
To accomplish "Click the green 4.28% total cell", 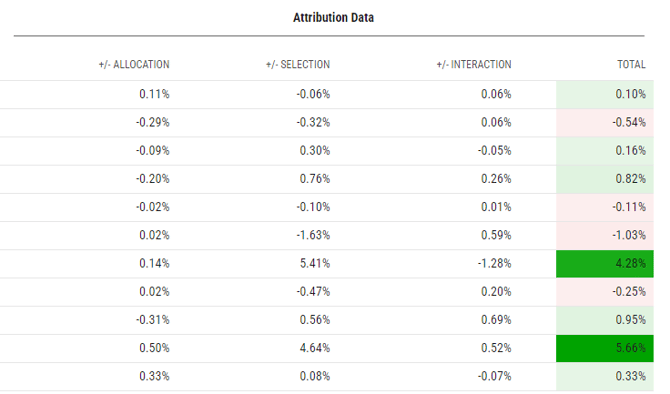I will click(605, 264).
